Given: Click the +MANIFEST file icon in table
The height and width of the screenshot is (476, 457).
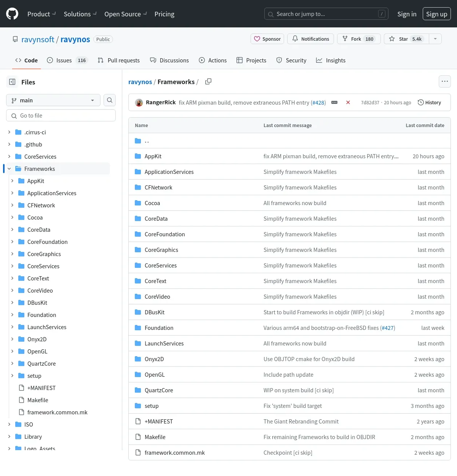Looking at the screenshot, I should [x=138, y=421].
